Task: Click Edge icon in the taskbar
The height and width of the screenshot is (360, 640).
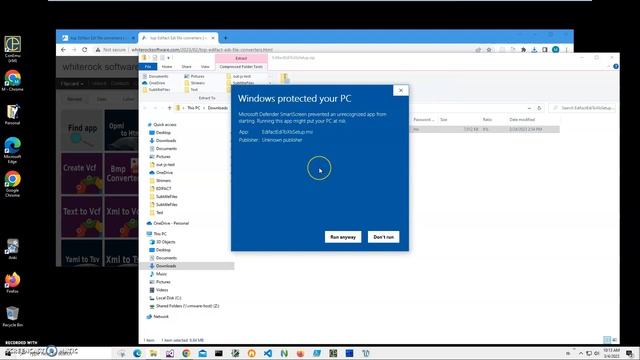Action: [x=137, y=353]
